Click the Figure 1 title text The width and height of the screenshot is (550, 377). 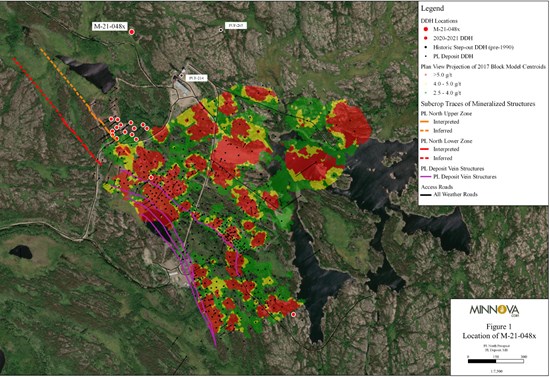point(499,327)
